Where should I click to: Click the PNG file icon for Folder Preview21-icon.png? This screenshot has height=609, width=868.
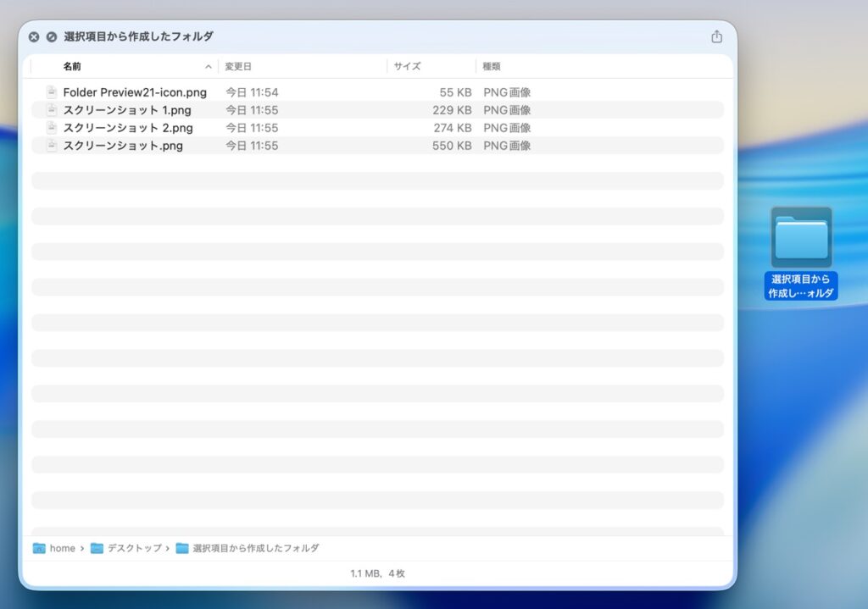[x=52, y=92]
